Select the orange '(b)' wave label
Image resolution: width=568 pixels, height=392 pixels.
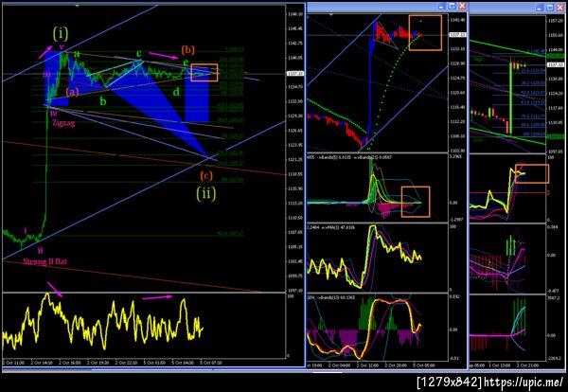tap(188, 49)
